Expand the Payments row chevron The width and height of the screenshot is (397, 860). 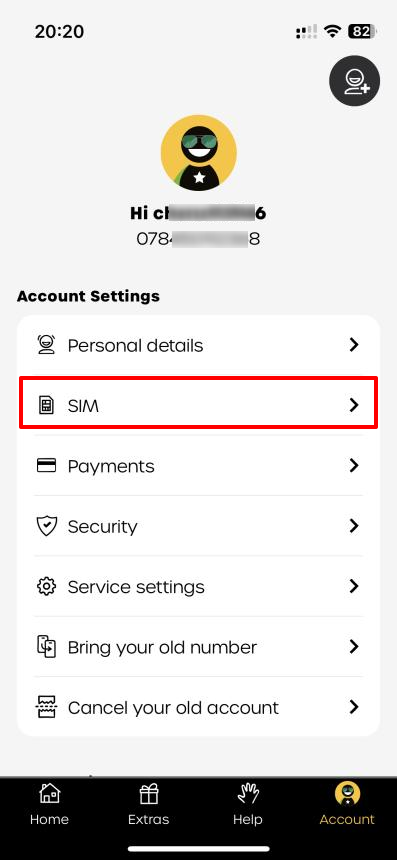tap(354, 466)
